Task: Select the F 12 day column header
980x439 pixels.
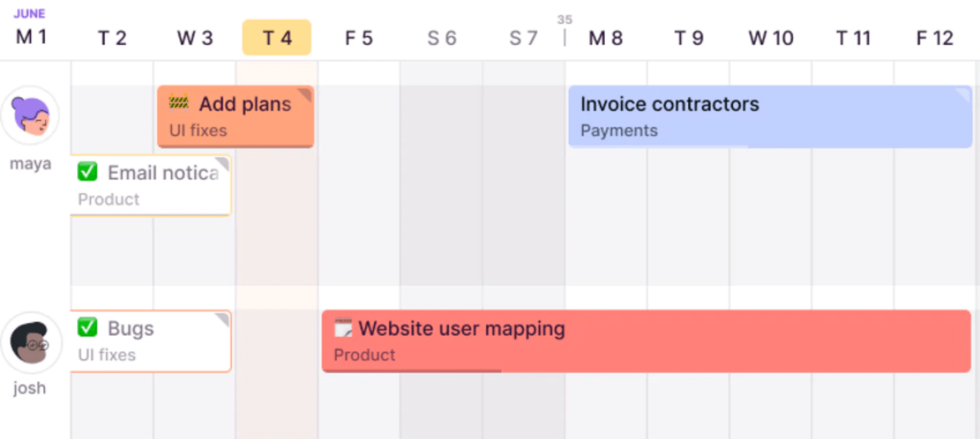Action: (935, 38)
